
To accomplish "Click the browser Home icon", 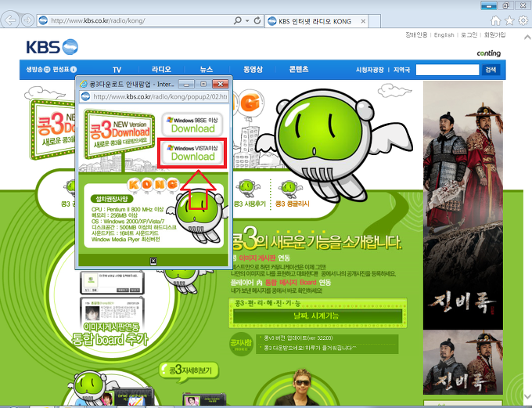I will 496,20.
